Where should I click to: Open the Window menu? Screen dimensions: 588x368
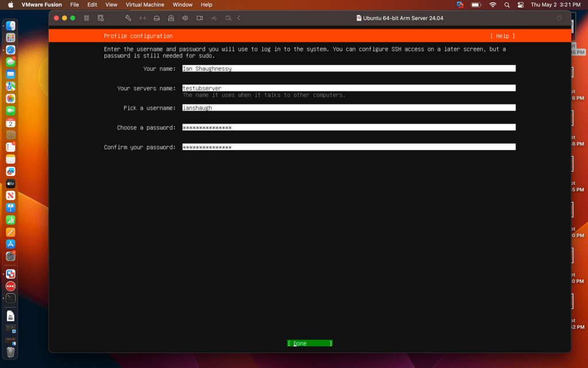click(x=183, y=5)
